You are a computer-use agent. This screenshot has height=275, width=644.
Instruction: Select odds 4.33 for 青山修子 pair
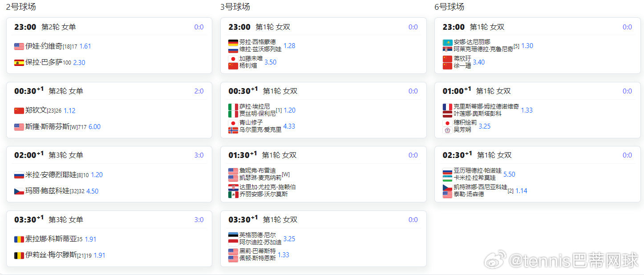tap(289, 126)
